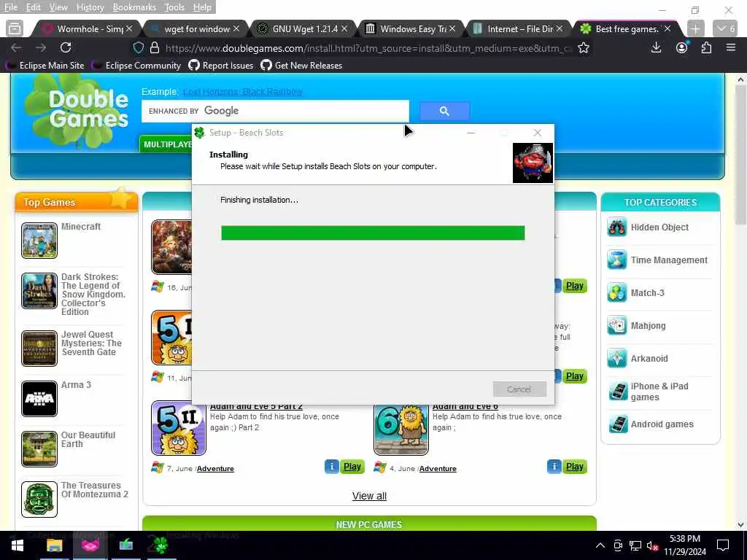Viewport: 747px width, 560px height.
Task: Click the Double Games logo
Action: point(77,112)
